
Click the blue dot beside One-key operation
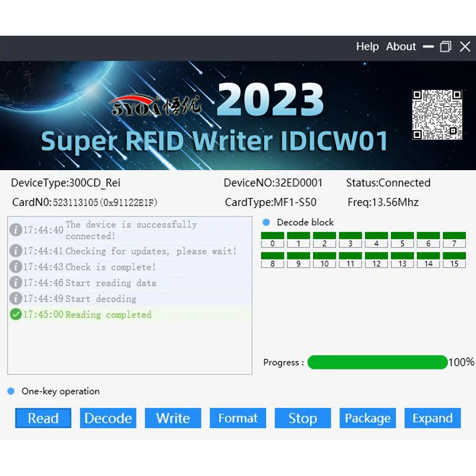coord(11,392)
